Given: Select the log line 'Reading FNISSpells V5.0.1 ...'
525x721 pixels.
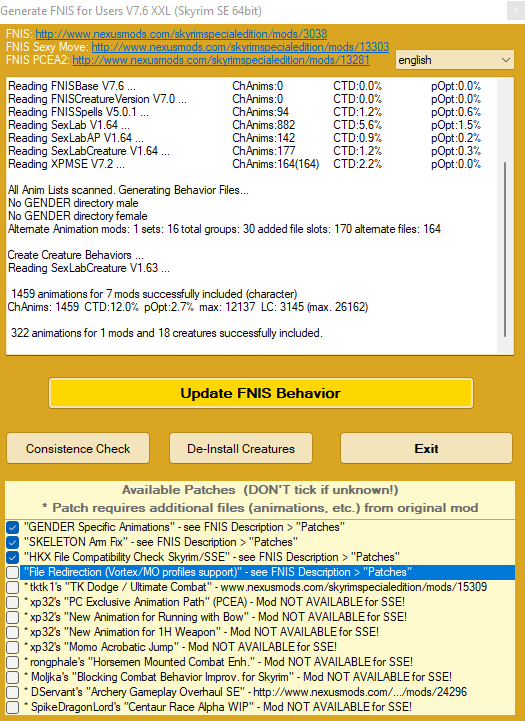Looking at the screenshot, I should pos(78,112).
